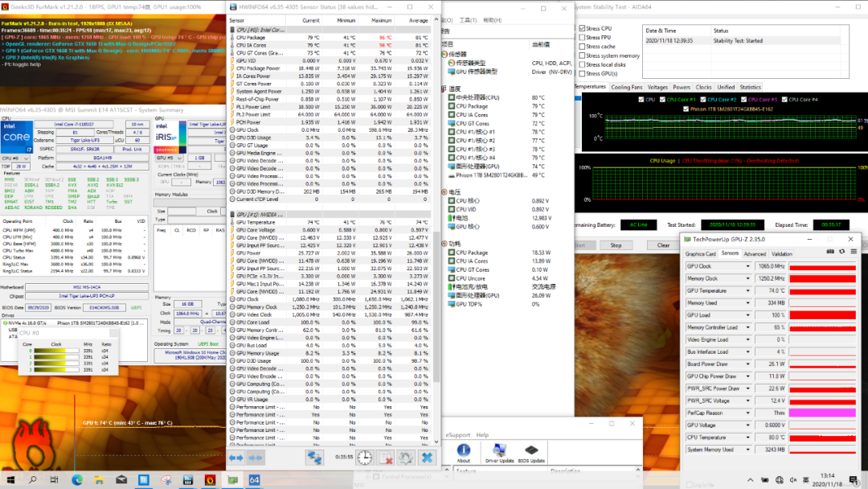
Task: Click the blue expand arrows icon in HWiNFO
Action: [236, 457]
